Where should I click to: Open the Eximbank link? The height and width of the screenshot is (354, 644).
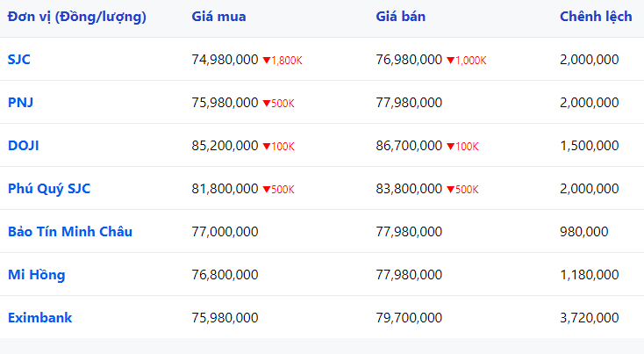[x=39, y=318]
